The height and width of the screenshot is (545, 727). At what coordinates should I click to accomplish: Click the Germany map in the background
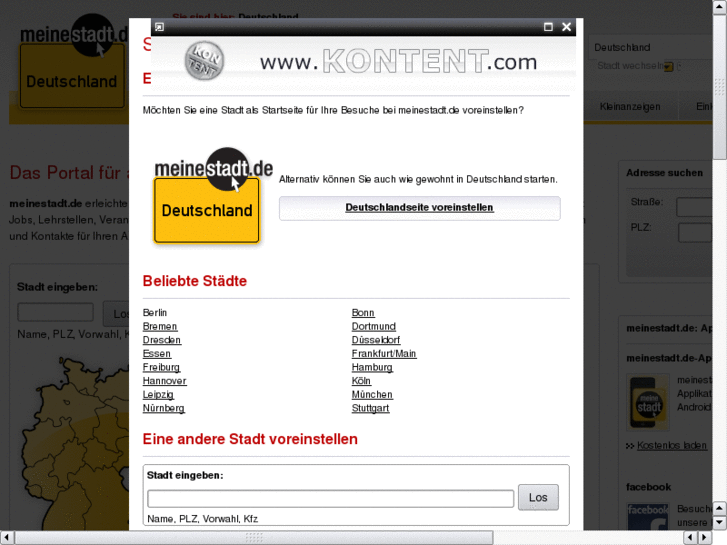[76, 443]
